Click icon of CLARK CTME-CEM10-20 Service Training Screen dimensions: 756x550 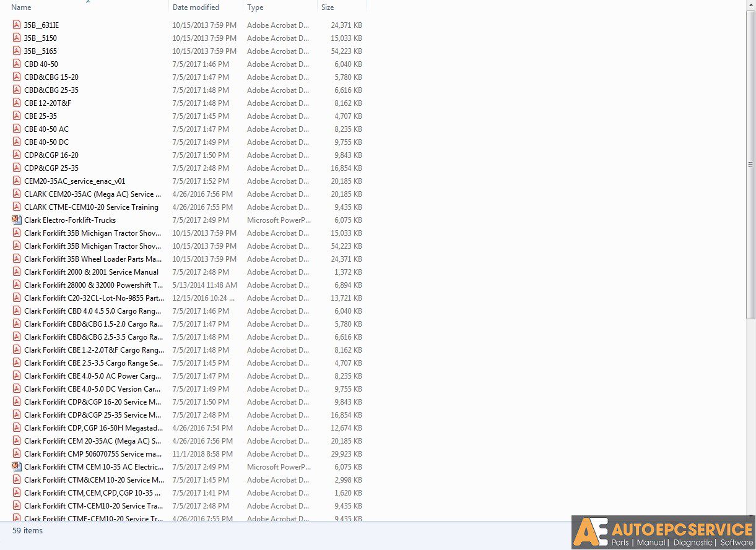coord(17,207)
